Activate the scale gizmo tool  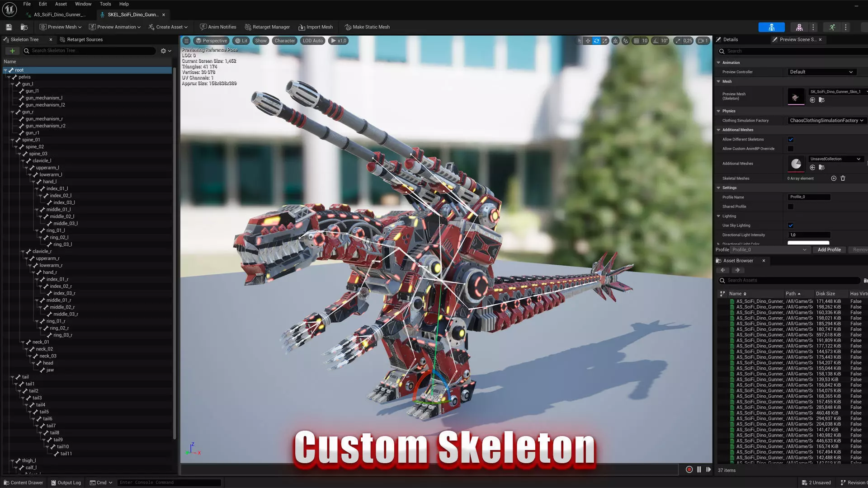click(x=605, y=41)
